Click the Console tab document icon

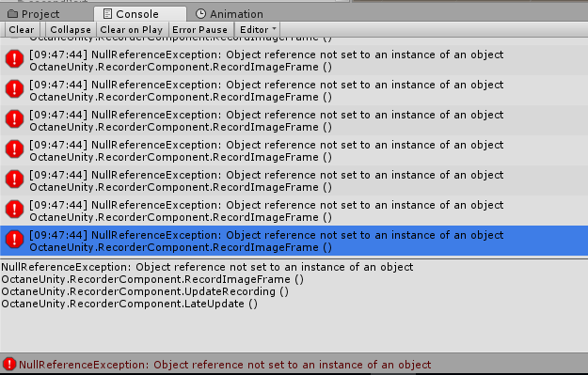click(107, 14)
